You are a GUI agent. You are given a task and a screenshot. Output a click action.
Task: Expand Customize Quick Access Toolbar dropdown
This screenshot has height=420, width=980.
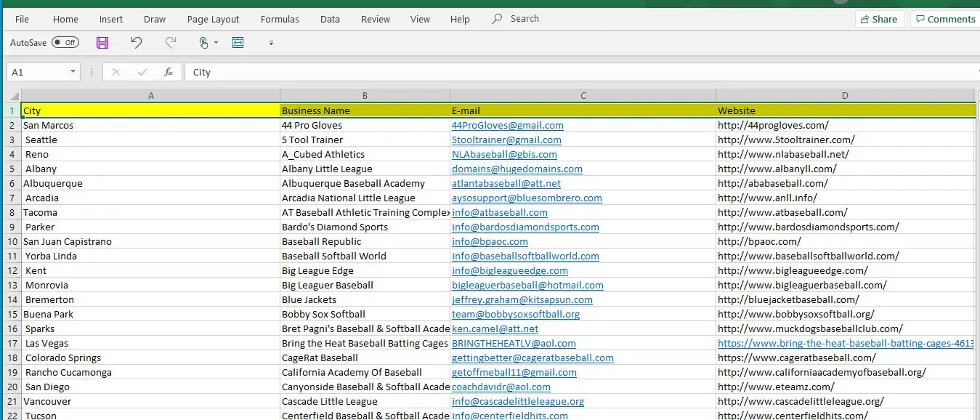click(x=271, y=43)
